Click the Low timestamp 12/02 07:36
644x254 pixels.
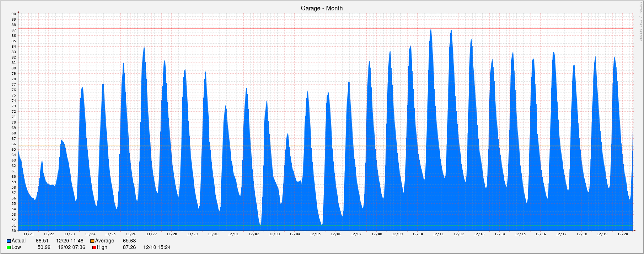pos(72,247)
